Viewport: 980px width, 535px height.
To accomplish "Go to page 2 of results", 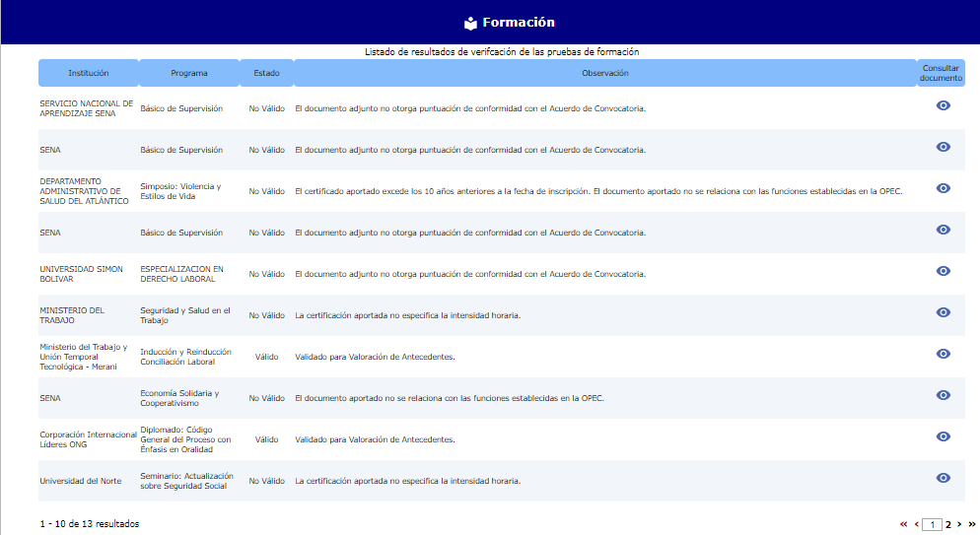I will point(948,525).
